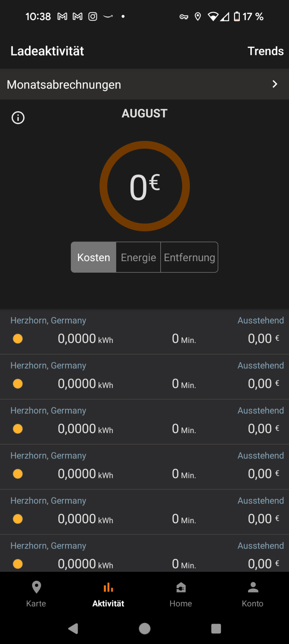The width and height of the screenshot is (289, 644).
Task: Expand Monatsabrechnungen with the chevron arrow
Action: click(275, 84)
